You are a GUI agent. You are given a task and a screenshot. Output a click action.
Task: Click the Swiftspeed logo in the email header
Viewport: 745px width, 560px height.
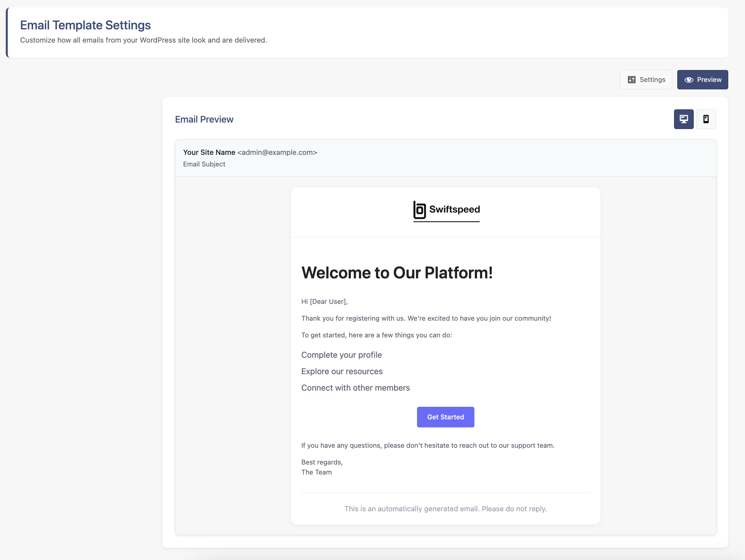click(x=446, y=210)
